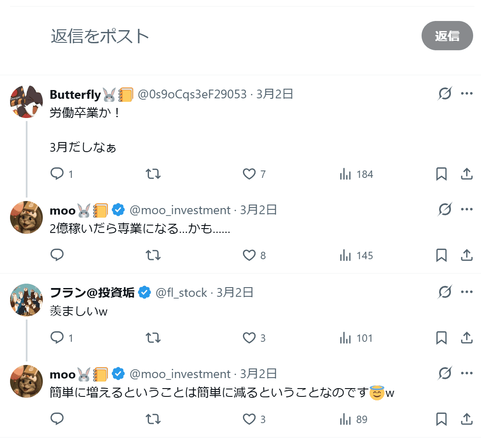Share フラン@投資垢's post

tap(467, 337)
